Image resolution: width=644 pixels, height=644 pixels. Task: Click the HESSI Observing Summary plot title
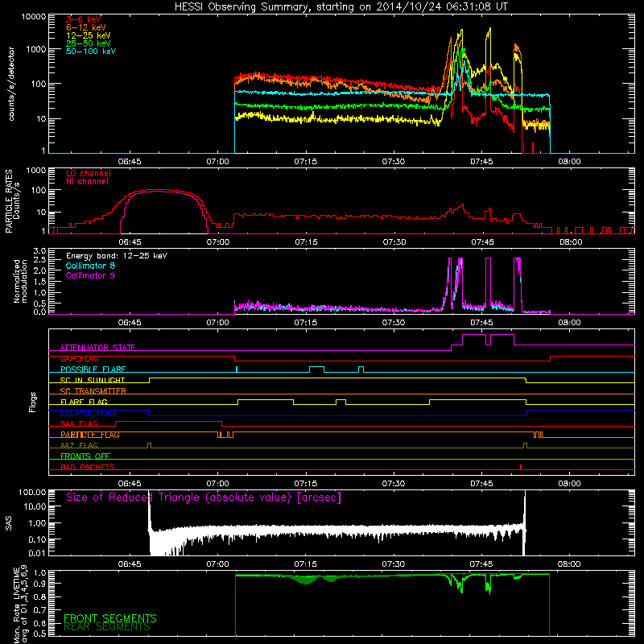341,7
